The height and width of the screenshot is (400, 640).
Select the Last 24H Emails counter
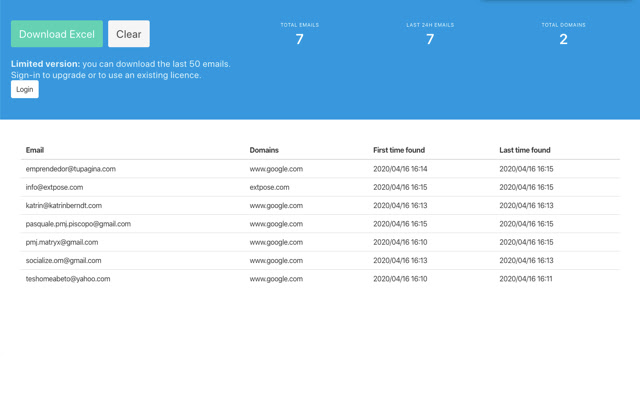click(x=430, y=35)
